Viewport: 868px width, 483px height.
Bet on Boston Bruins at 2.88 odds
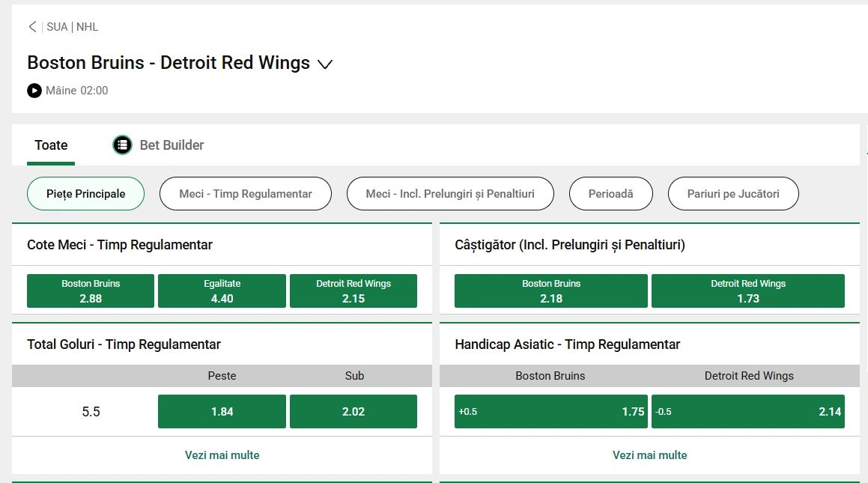90,291
